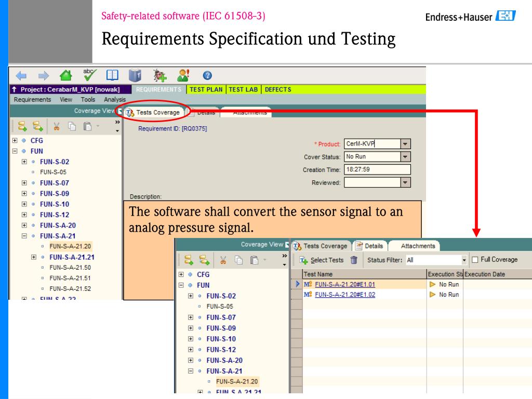Click the Select Tests button
532x399 pixels.
coord(322,260)
